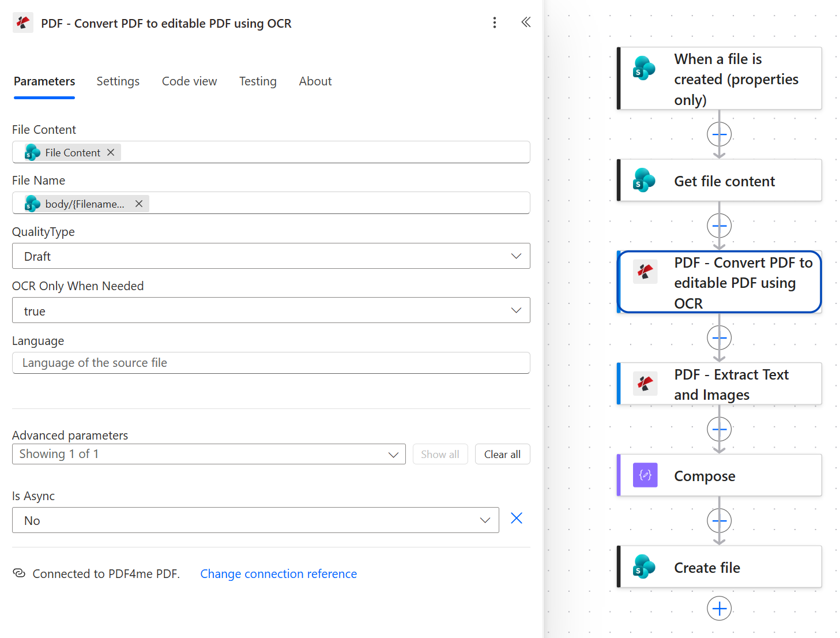
Task: Open OCR Only When Needed dropdown
Action: tap(271, 310)
